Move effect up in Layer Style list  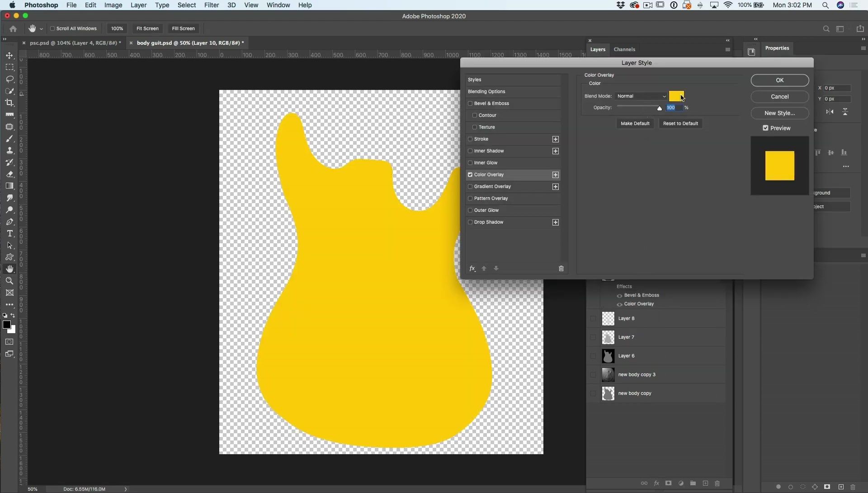pos(484,268)
